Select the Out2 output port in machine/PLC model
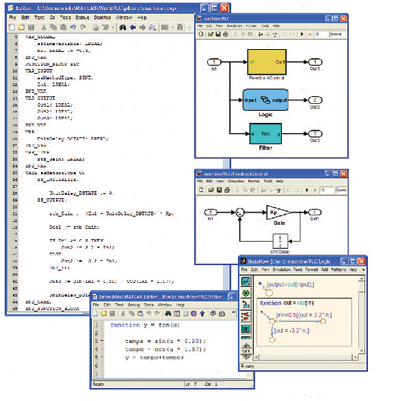Screen dimensions: 400x401 coord(315,100)
